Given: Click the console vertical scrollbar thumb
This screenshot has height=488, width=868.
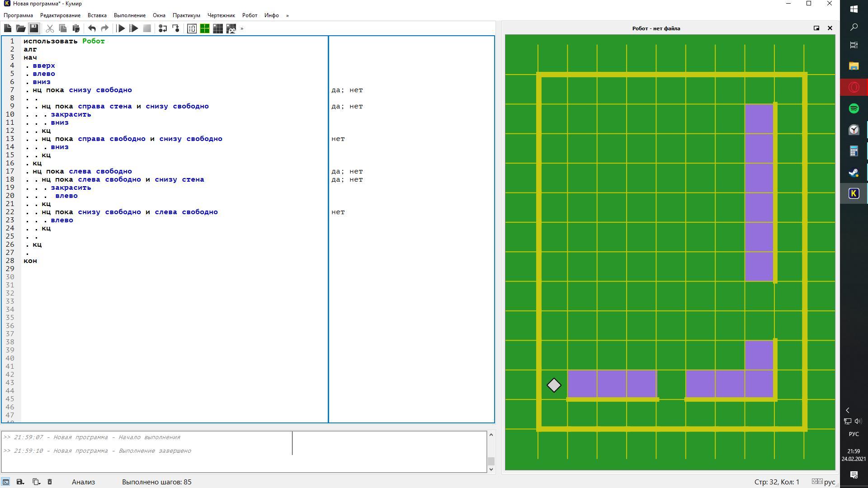Looking at the screenshot, I should [491, 461].
